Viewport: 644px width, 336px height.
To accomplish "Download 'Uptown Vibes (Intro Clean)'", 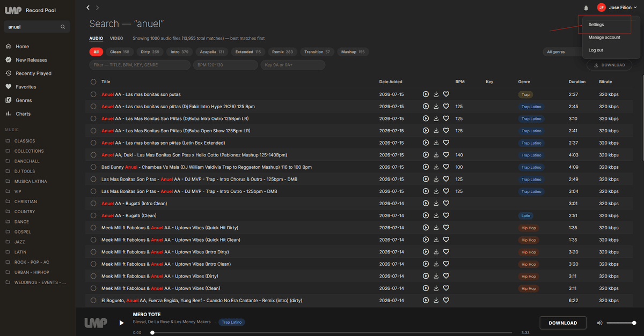I will point(436,264).
